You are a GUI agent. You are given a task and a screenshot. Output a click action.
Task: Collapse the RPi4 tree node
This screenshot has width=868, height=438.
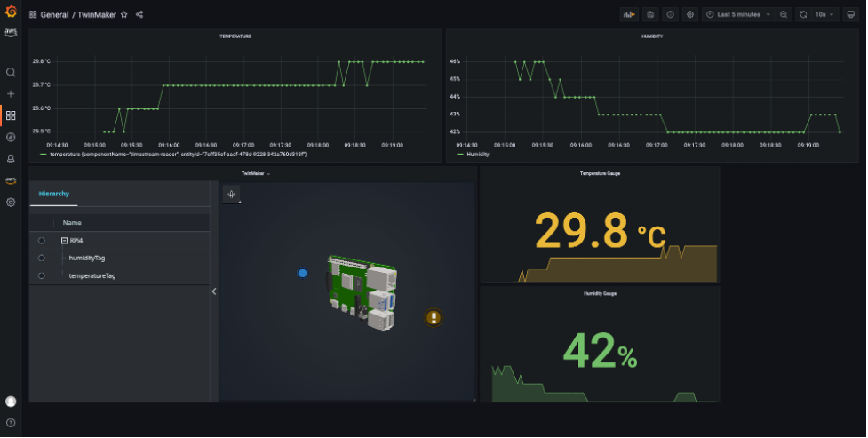tap(64, 241)
